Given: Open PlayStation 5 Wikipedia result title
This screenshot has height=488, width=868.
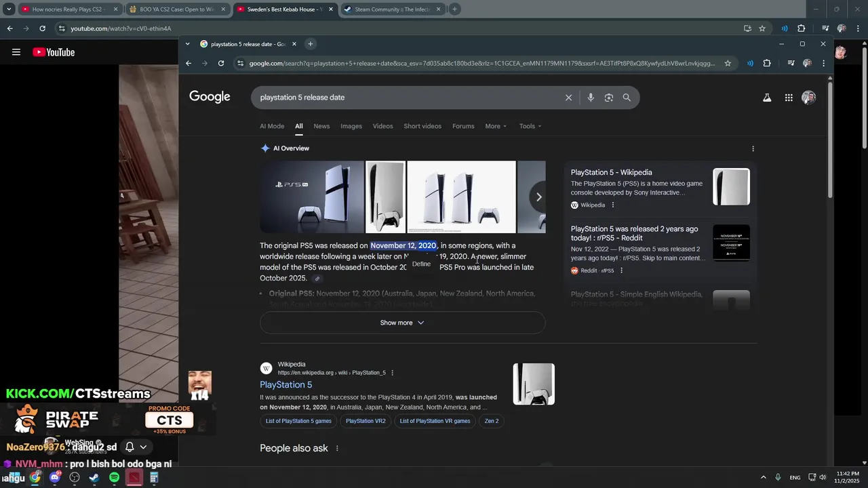Looking at the screenshot, I should point(285,385).
